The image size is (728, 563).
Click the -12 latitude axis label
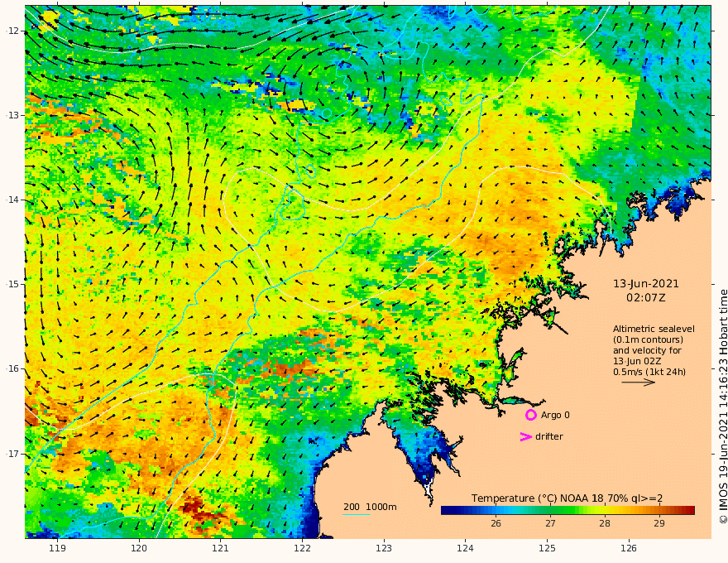pyautogui.click(x=12, y=31)
